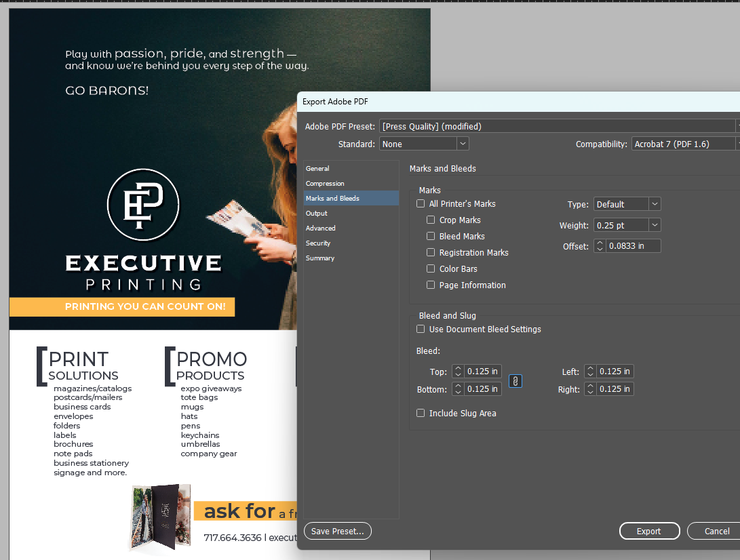Check the Crop Marks option
740x560 pixels.
(431, 220)
